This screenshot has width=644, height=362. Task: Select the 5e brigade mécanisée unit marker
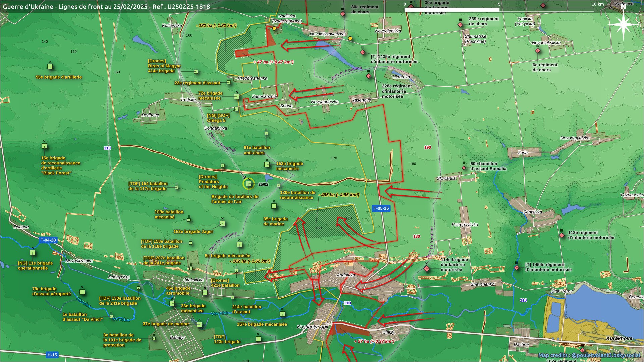pos(239,244)
